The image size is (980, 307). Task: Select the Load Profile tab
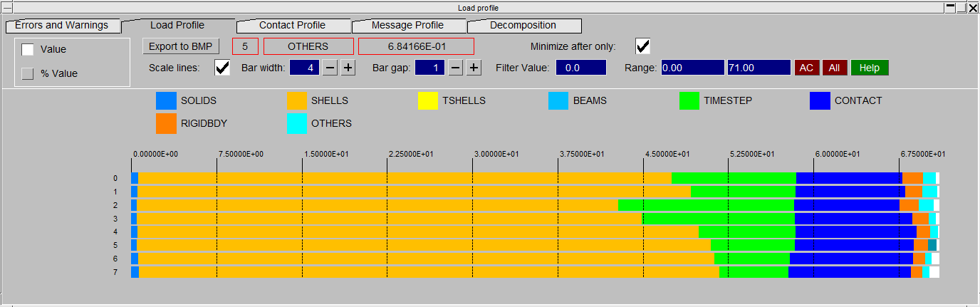click(177, 26)
